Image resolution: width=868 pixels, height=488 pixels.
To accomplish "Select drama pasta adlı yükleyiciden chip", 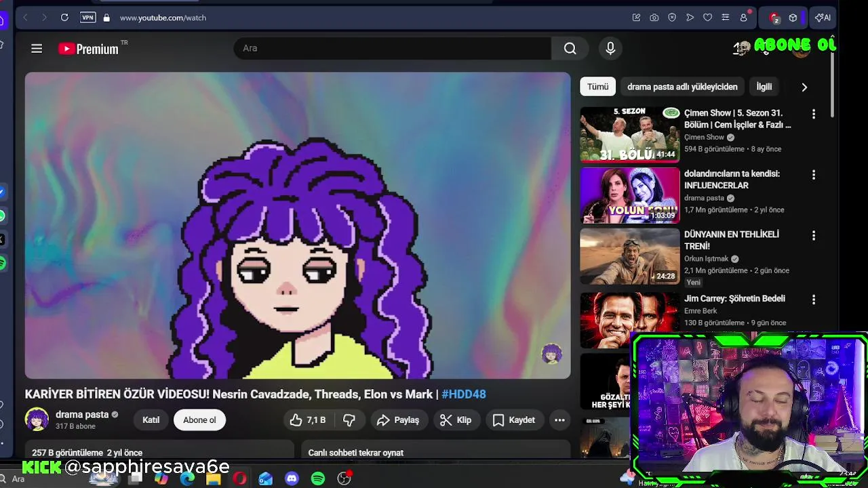I will click(682, 87).
